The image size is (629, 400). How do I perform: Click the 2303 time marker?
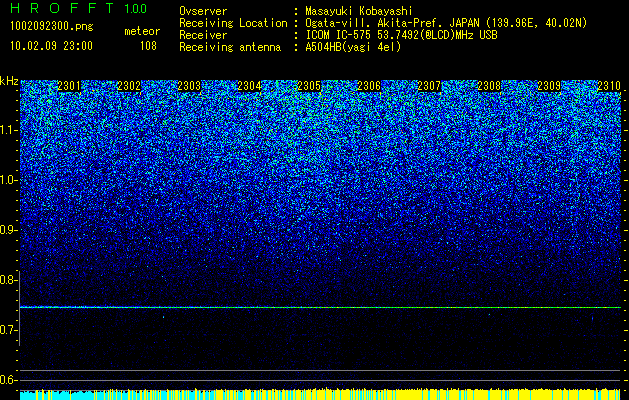189,86
